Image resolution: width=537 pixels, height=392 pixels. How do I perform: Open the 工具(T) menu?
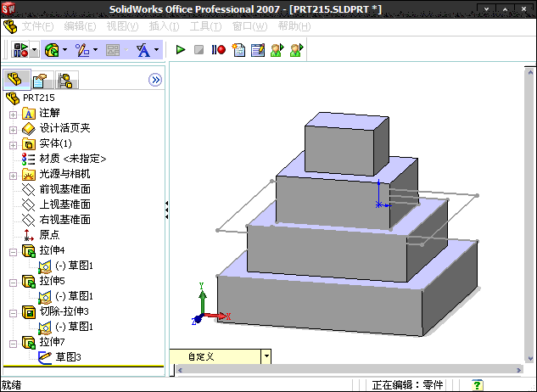click(x=206, y=26)
